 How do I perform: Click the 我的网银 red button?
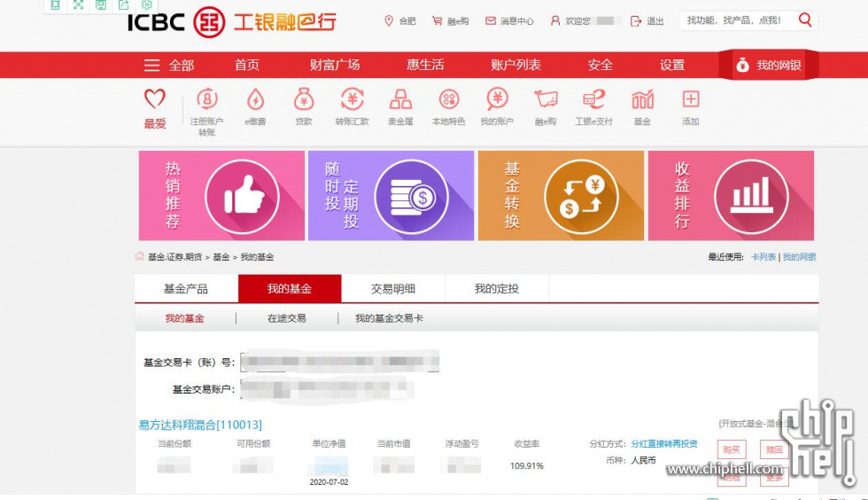coord(769,65)
